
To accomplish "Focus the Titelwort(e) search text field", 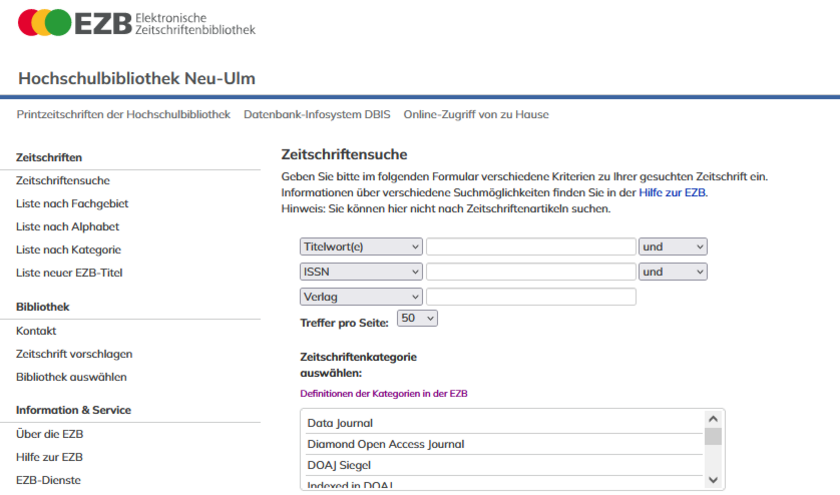I will (531, 247).
